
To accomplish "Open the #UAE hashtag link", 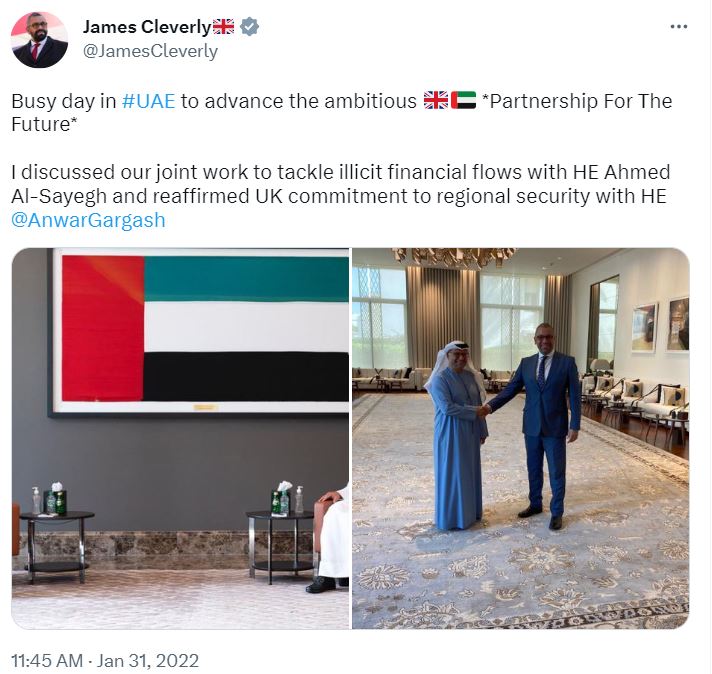I will click(148, 101).
